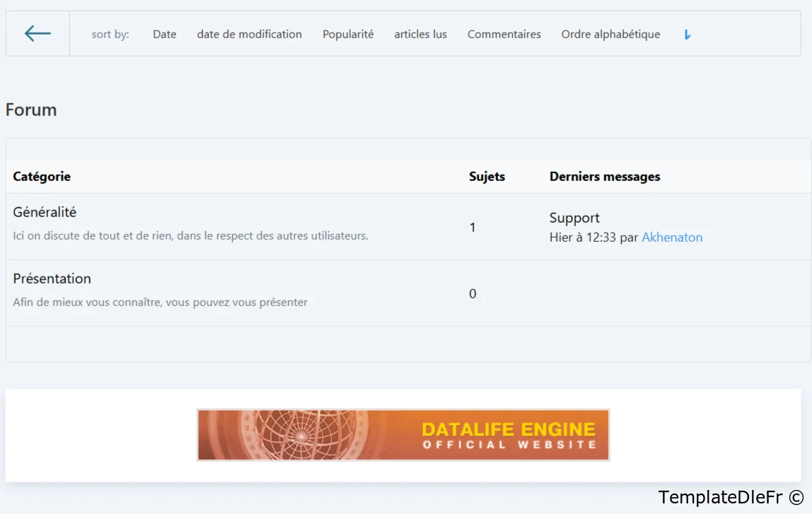Viewport: 812px width, 514px height.
Task: Click the Derniers messages column header
Action: point(605,177)
